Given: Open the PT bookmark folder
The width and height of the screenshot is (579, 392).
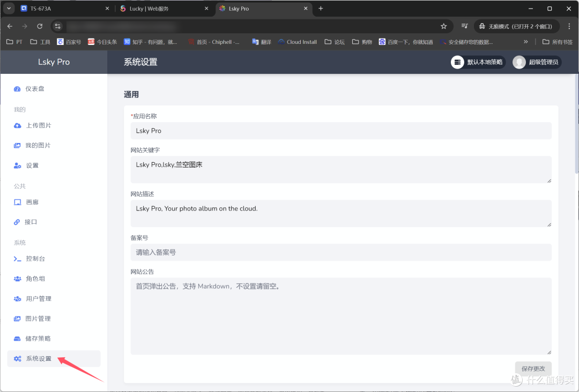Looking at the screenshot, I should (15, 42).
